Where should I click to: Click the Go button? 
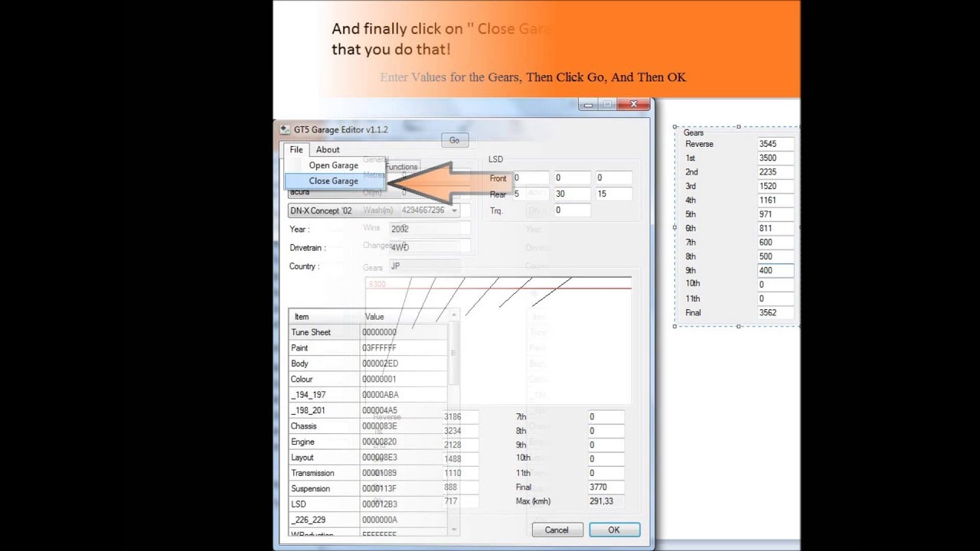pos(454,140)
